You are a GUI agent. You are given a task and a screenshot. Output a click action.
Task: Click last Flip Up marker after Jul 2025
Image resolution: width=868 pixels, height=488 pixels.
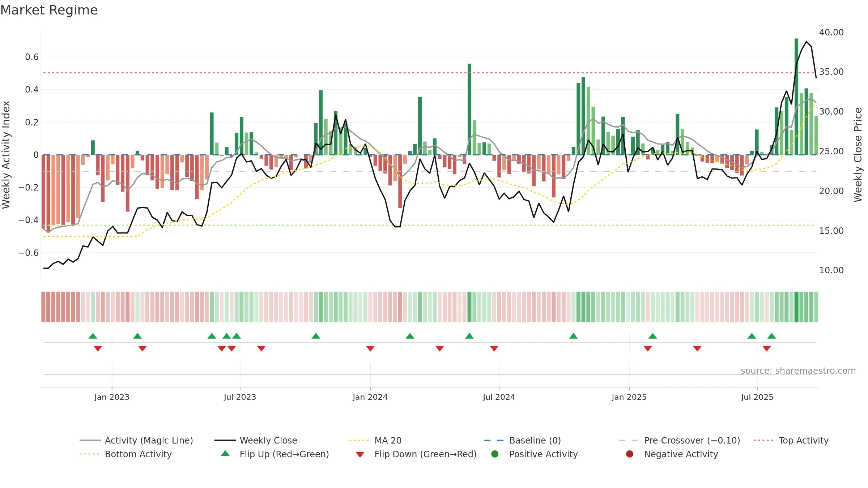772,336
